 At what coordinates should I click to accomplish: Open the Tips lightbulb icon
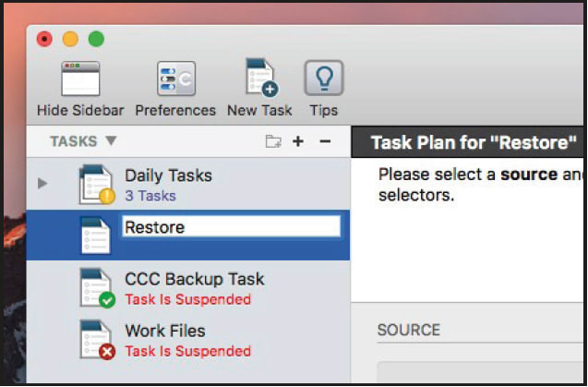coord(324,79)
